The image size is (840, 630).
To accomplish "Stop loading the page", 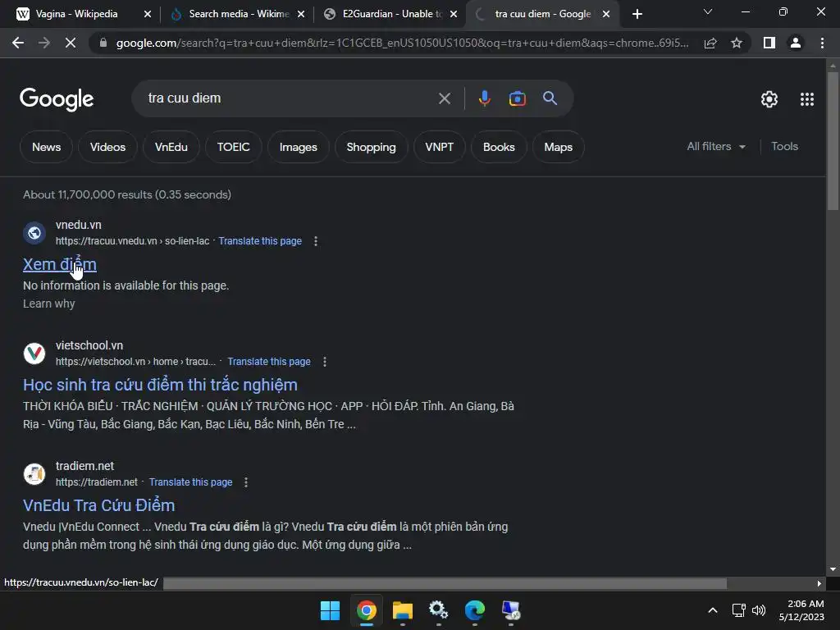I will point(71,43).
